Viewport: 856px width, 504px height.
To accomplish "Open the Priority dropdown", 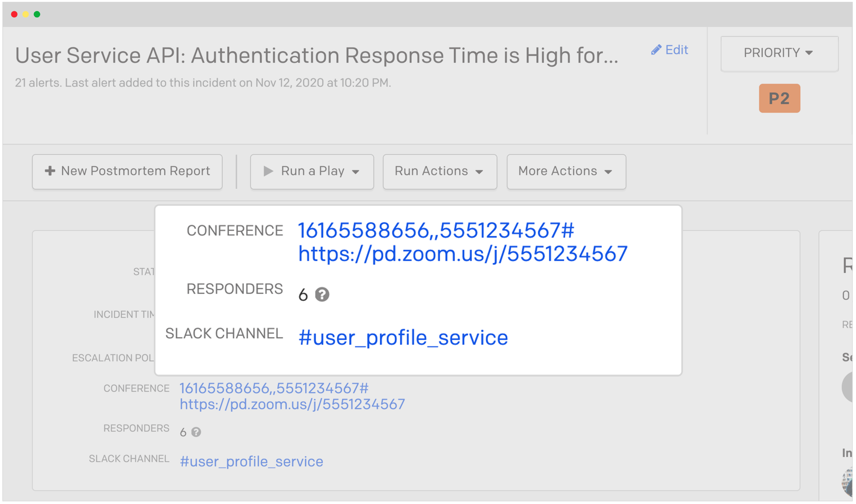I will click(x=779, y=53).
